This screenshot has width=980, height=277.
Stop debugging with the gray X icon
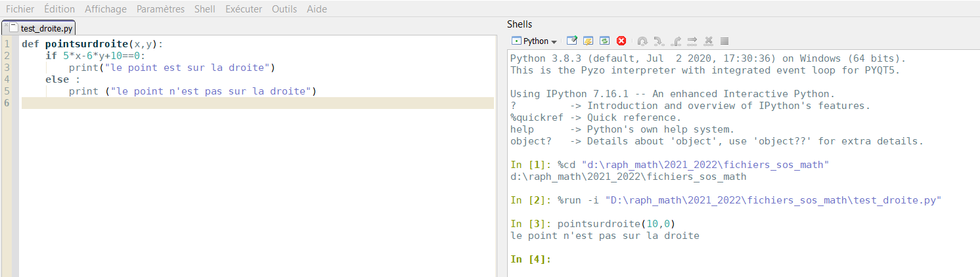coord(709,41)
